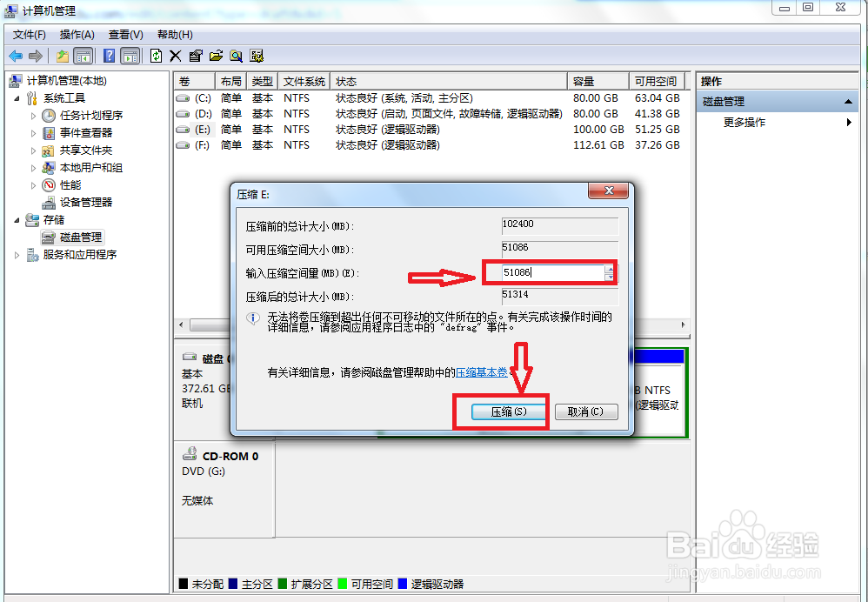Image resolution: width=868 pixels, height=602 pixels.
Task: Toggle the action pane visibility icon
Action: coord(129,56)
